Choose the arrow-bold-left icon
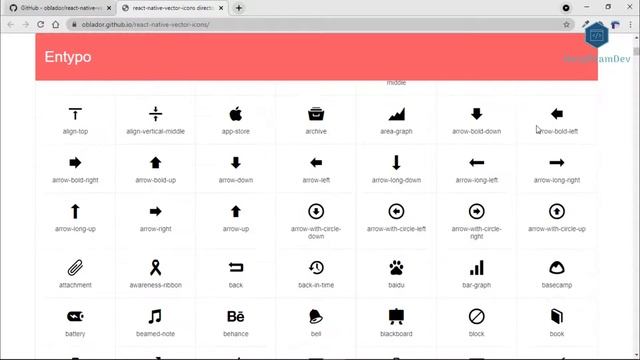This screenshot has height=360, width=640. coord(557,114)
